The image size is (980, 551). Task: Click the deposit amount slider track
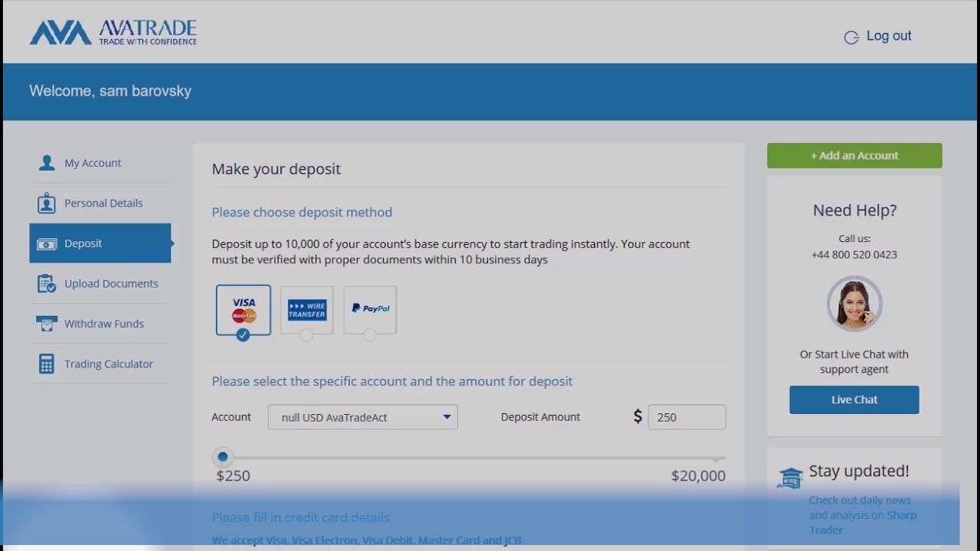coord(469,458)
